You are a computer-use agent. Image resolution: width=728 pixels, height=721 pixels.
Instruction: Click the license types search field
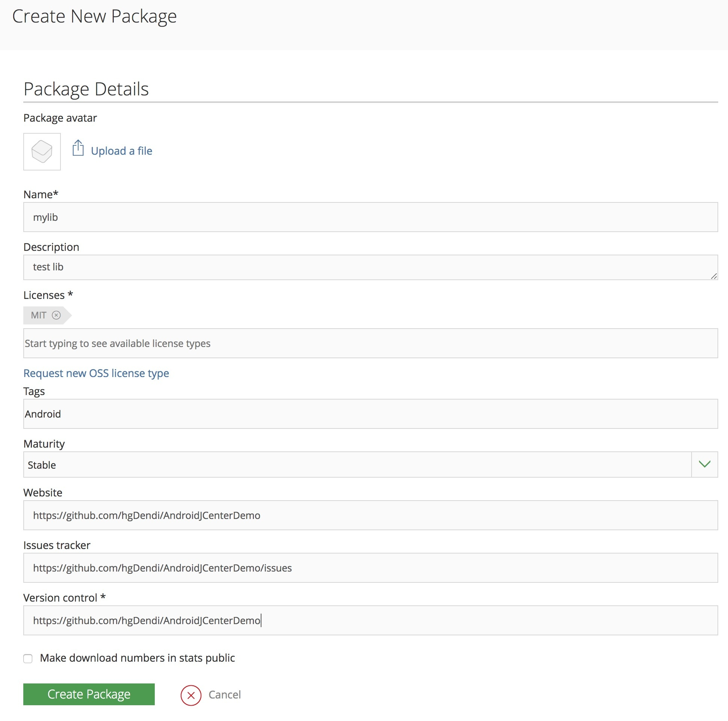tap(370, 343)
